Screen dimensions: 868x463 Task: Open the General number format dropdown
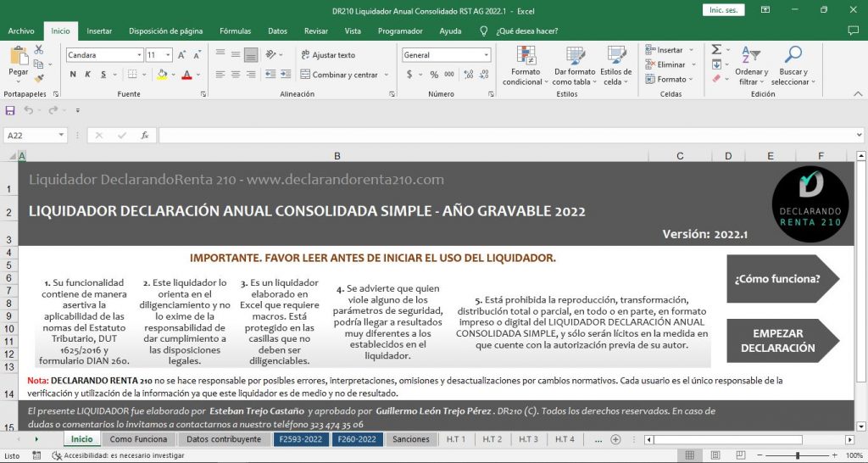[487, 55]
